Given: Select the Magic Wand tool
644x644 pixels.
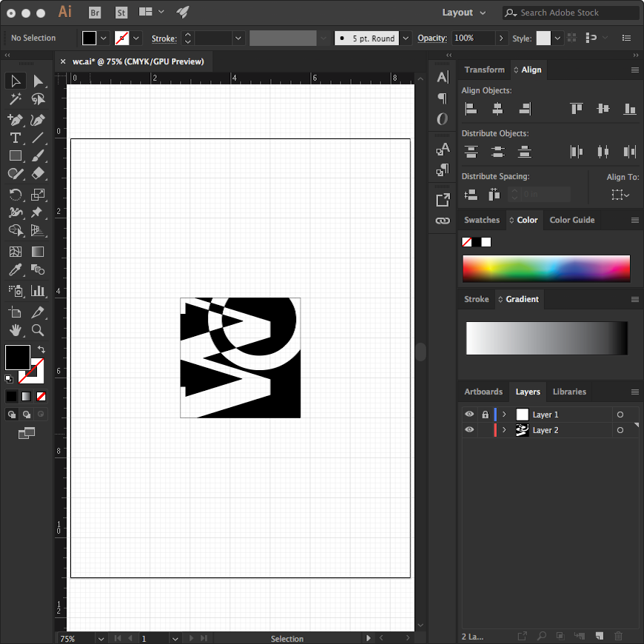Looking at the screenshot, I should tap(15, 99).
